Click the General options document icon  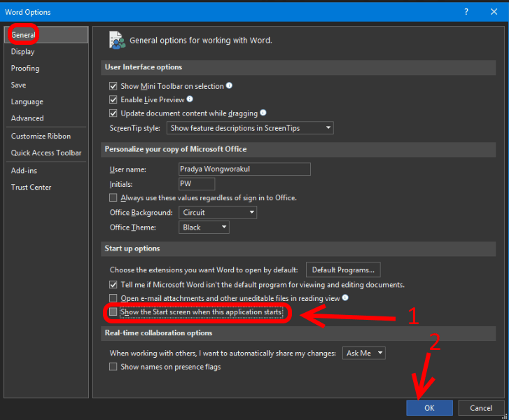(x=117, y=40)
